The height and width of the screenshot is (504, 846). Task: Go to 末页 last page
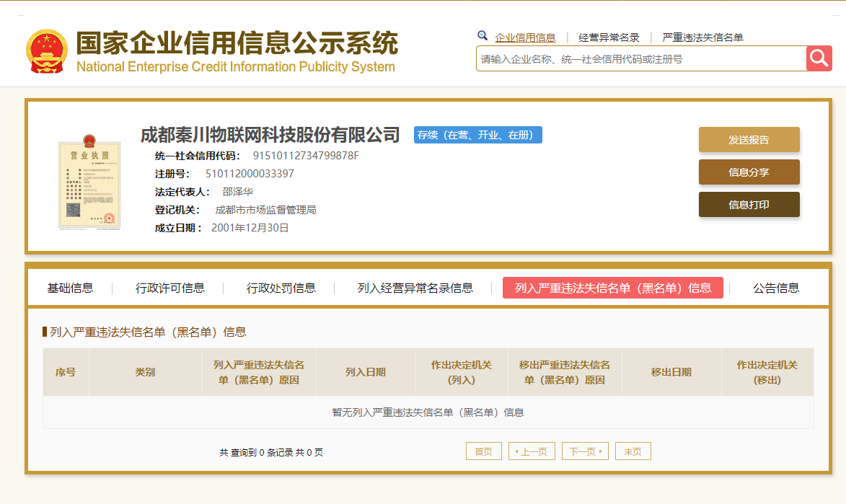[x=633, y=451]
